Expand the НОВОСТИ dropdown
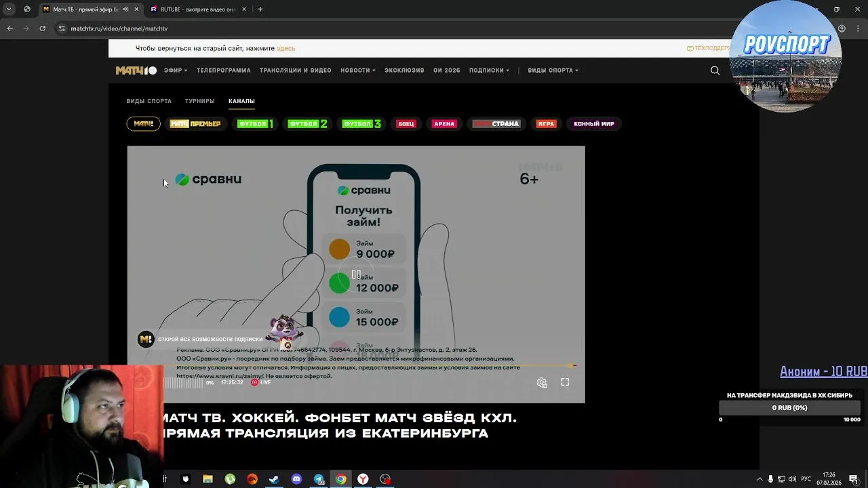Image resolution: width=868 pixels, height=488 pixels. tap(358, 70)
